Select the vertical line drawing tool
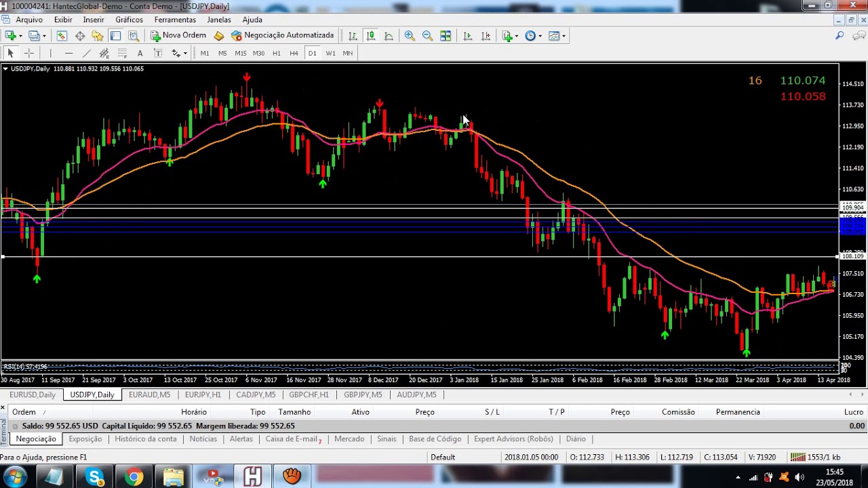The image size is (868, 488). [x=50, y=53]
